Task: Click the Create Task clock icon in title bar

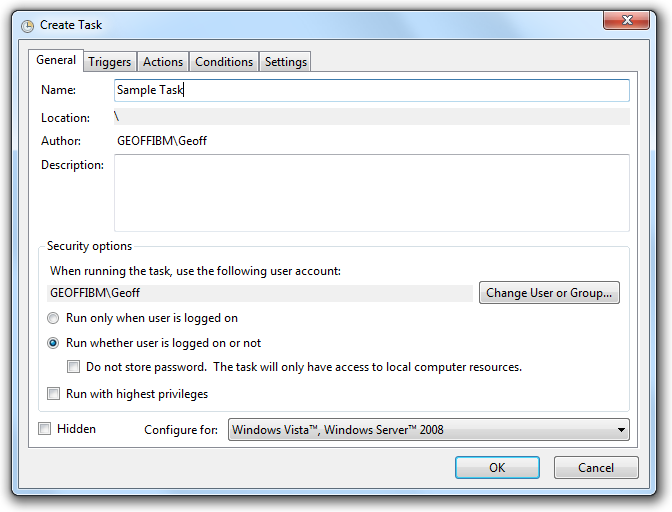Action: pos(27,26)
